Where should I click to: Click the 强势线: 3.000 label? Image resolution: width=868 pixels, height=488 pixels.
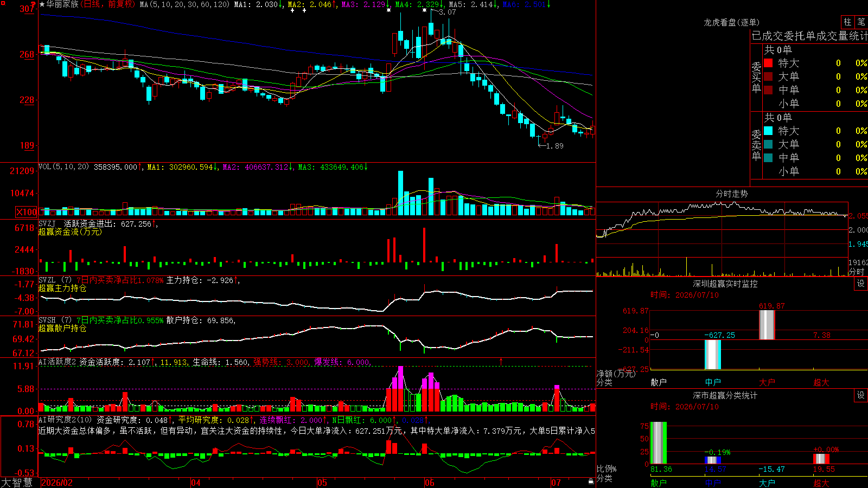point(281,362)
